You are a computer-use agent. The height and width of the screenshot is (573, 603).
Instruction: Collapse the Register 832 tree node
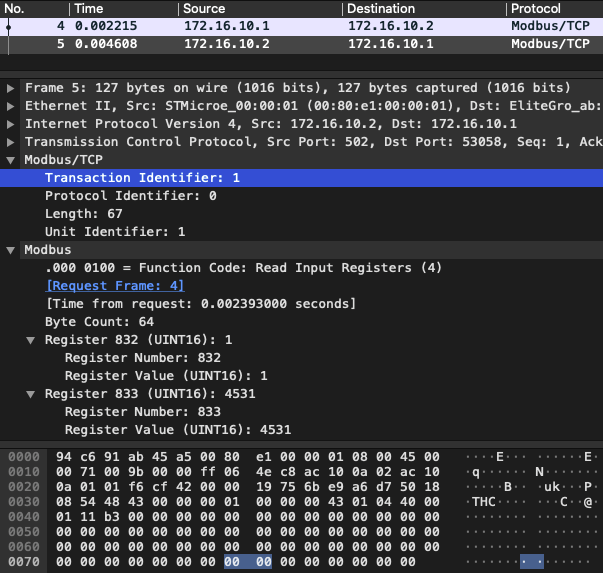point(31,340)
